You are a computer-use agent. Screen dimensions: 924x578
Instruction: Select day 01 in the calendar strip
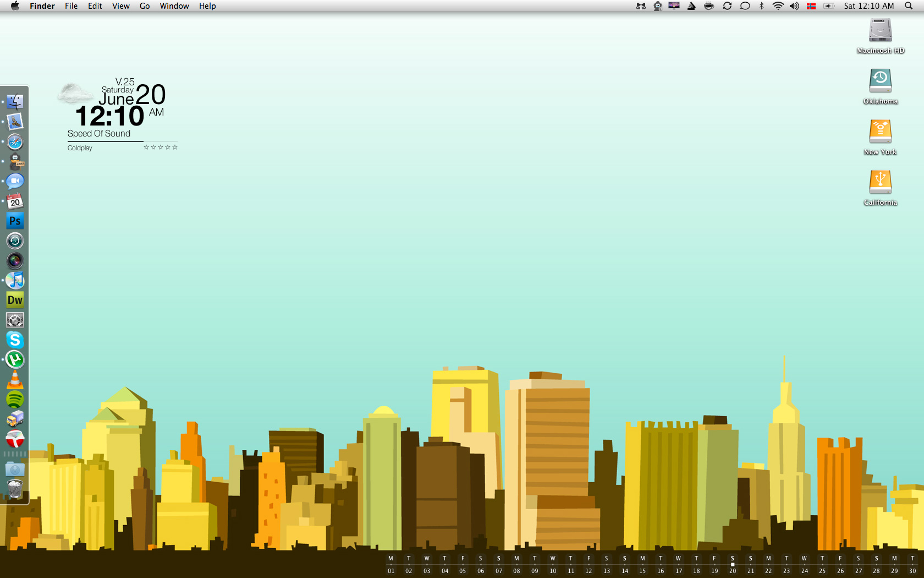(391, 565)
